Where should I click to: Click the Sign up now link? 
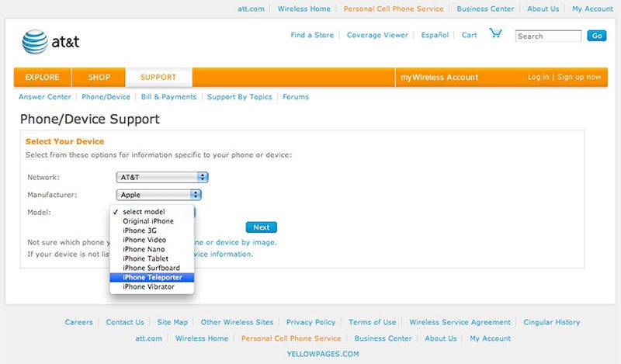tap(579, 77)
